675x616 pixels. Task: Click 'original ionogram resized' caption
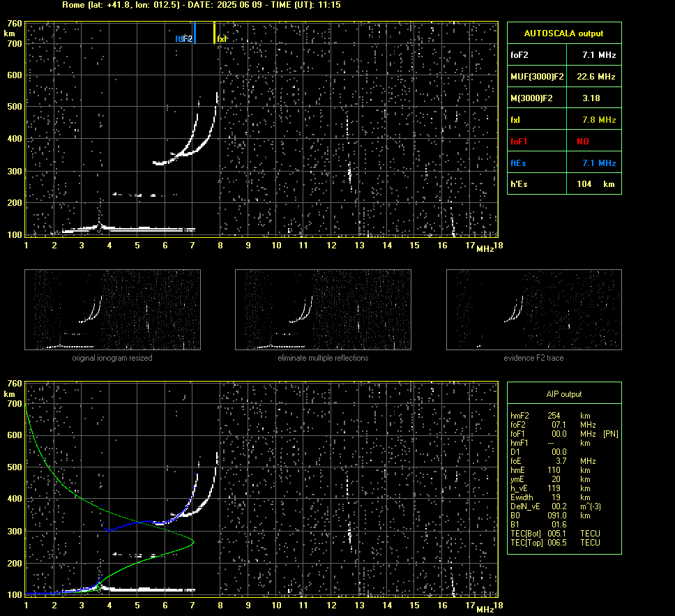112,358
